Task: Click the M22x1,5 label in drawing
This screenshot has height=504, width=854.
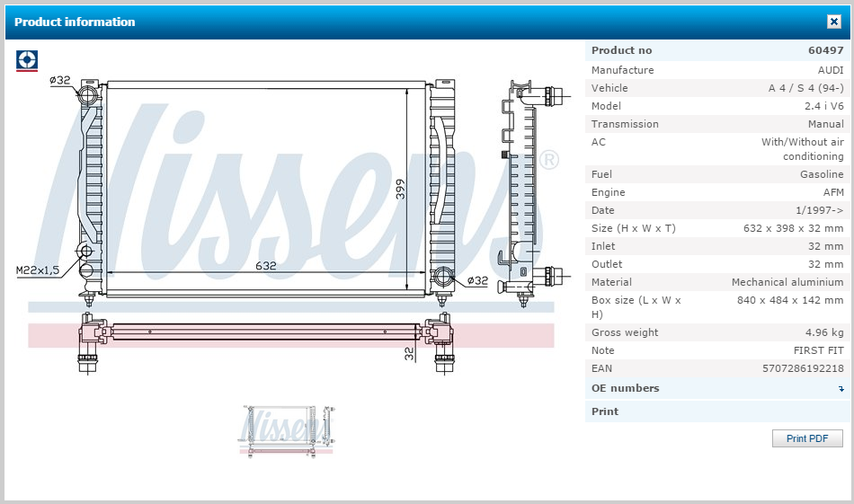Action: click(x=38, y=270)
